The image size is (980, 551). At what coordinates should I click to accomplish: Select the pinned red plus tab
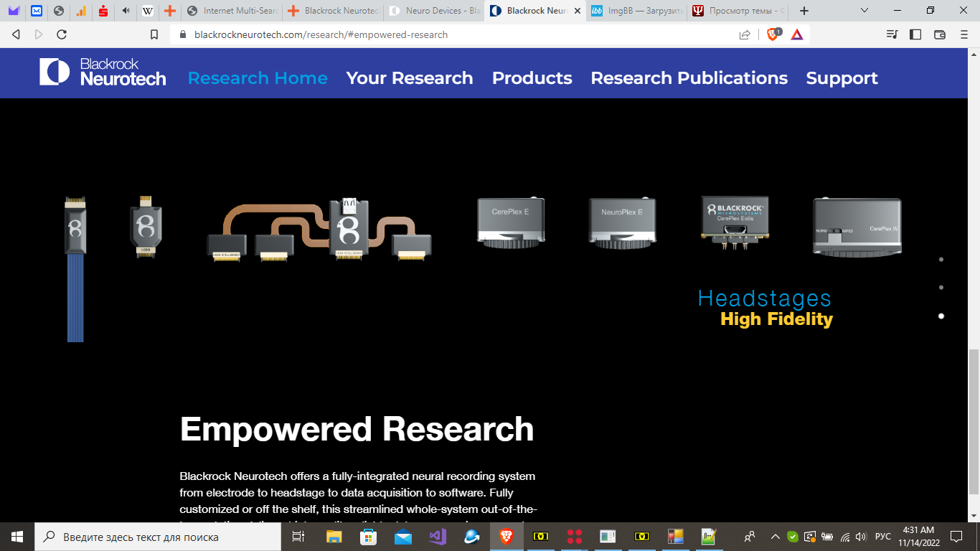coord(169,11)
